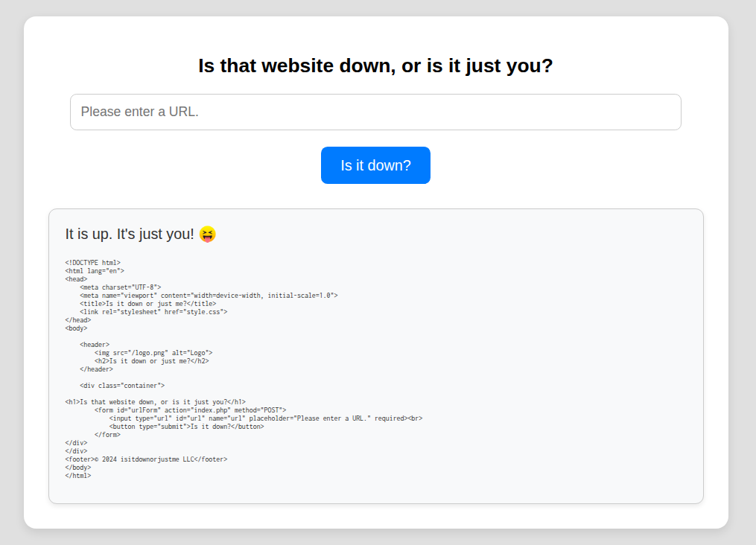The height and width of the screenshot is (545, 756).
Task: Select the form id="urlForm" line
Action: tap(190, 409)
